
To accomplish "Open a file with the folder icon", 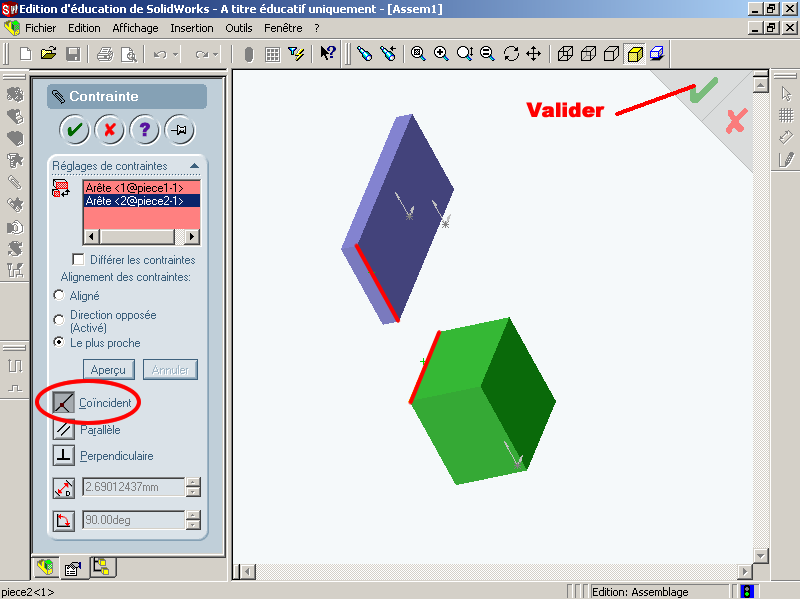I will click(48, 54).
